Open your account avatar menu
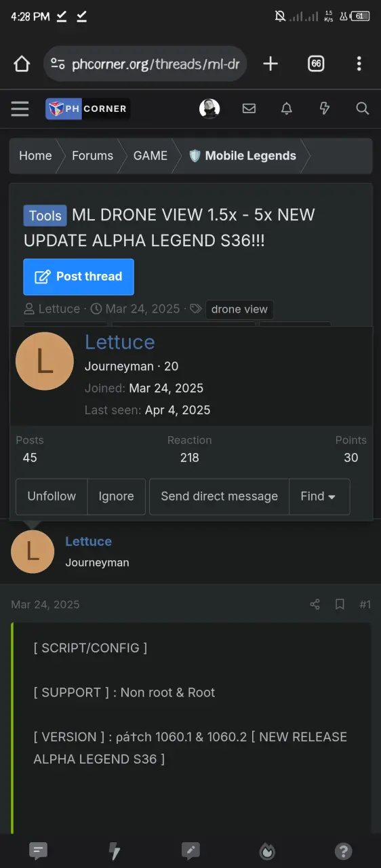Image resolution: width=381 pixels, height=868 pixels. coord(209,108)
